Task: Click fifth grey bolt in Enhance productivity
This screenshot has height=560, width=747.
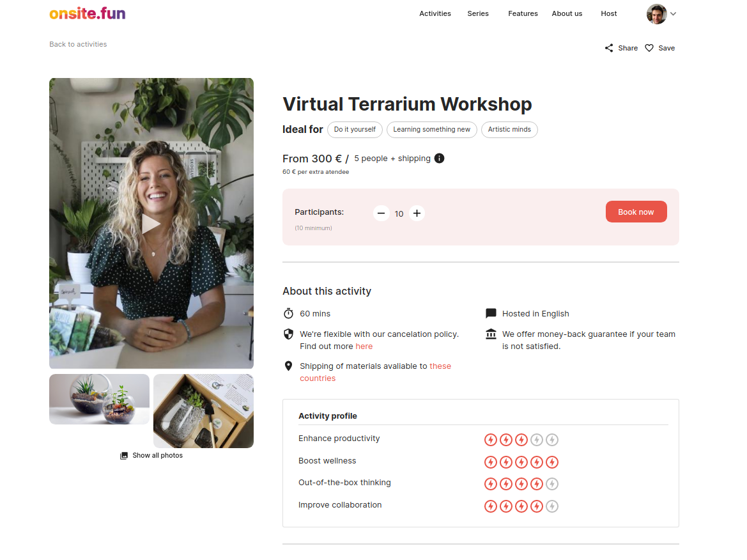Action: pos(551,439)
